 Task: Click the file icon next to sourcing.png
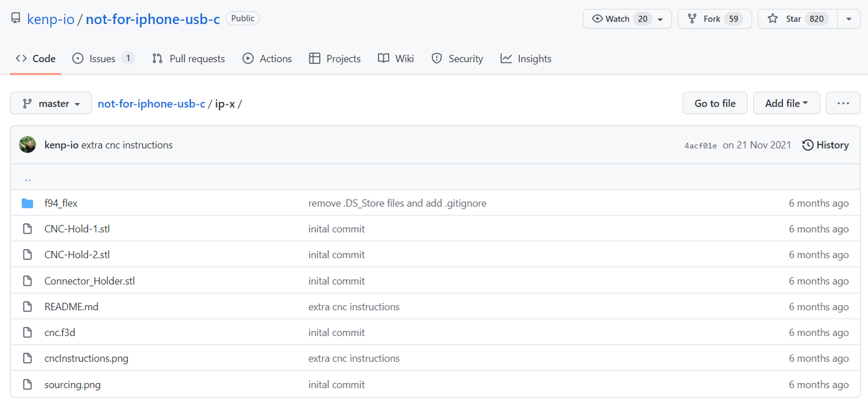coord(27,385)
